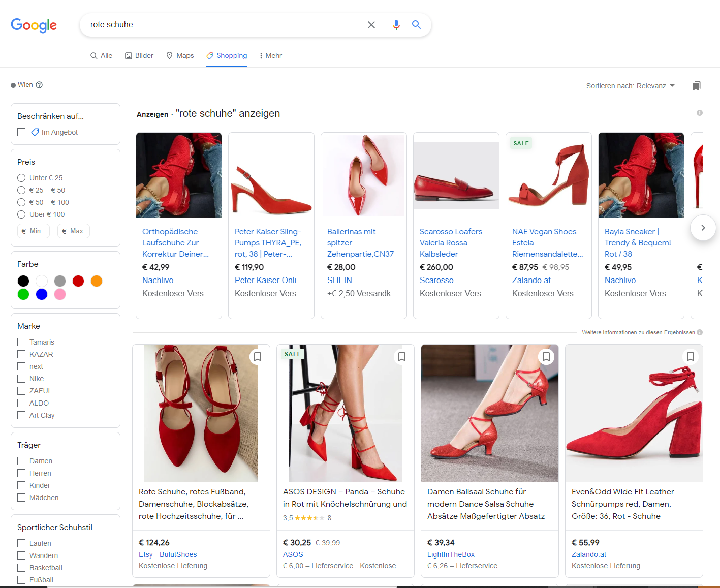Click info icon next to Weitere Informationen

[700, 332]
